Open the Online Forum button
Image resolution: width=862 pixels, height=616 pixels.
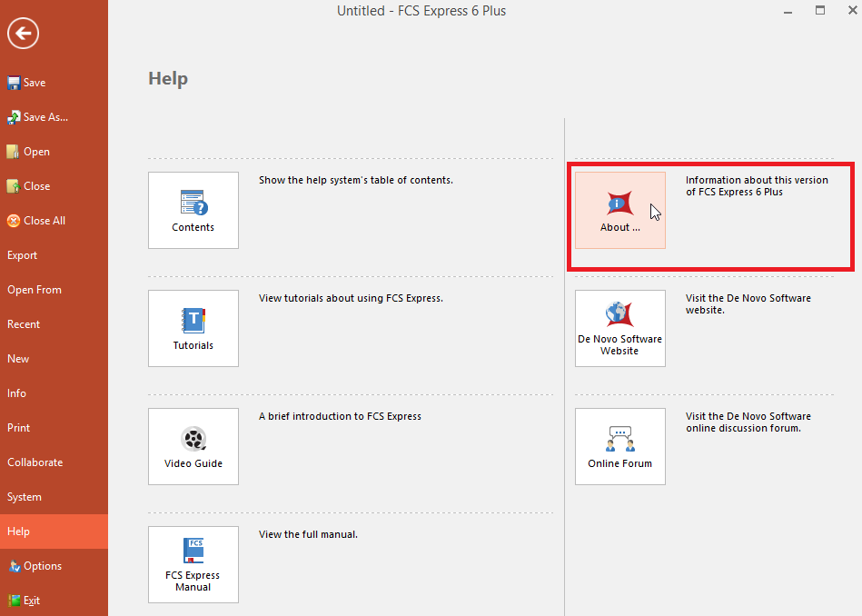pyautogui.click(x=620, y=447)
